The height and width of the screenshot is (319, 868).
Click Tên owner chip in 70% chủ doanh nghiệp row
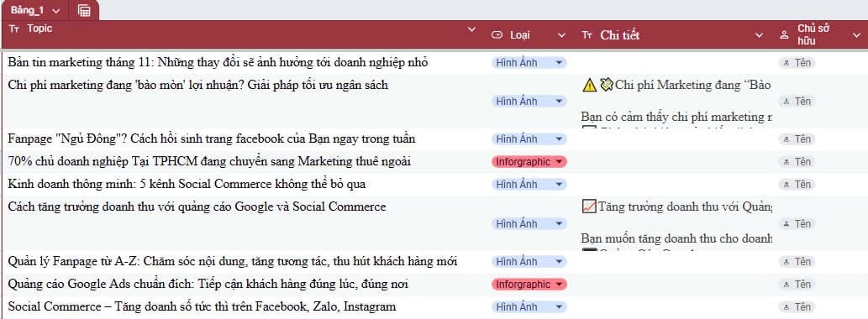click(x=797, y=162)
